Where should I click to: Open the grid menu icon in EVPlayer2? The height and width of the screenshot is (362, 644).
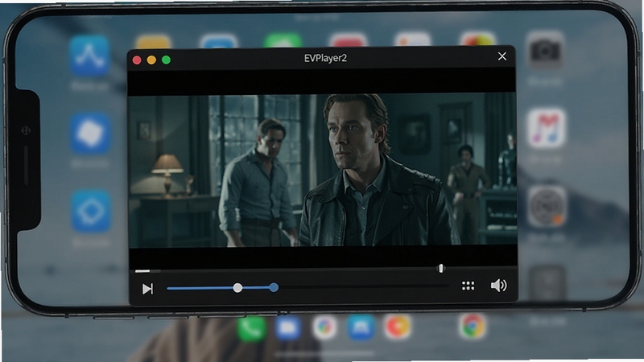point(468,286)
